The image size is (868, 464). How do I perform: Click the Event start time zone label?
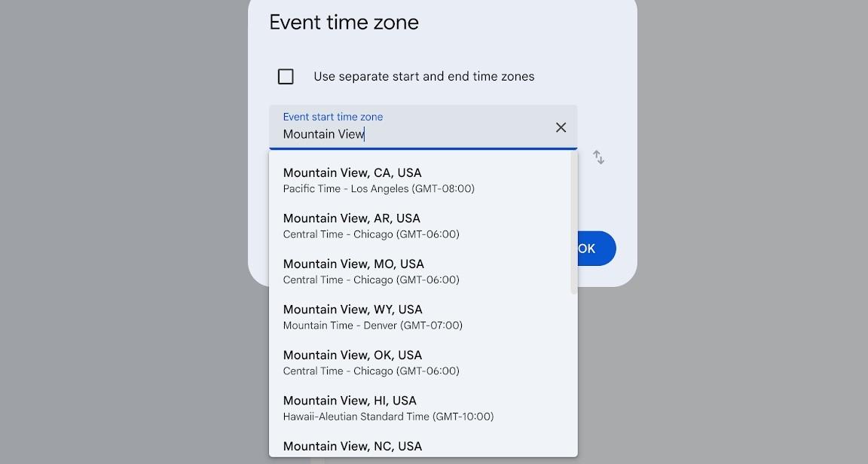332,117
